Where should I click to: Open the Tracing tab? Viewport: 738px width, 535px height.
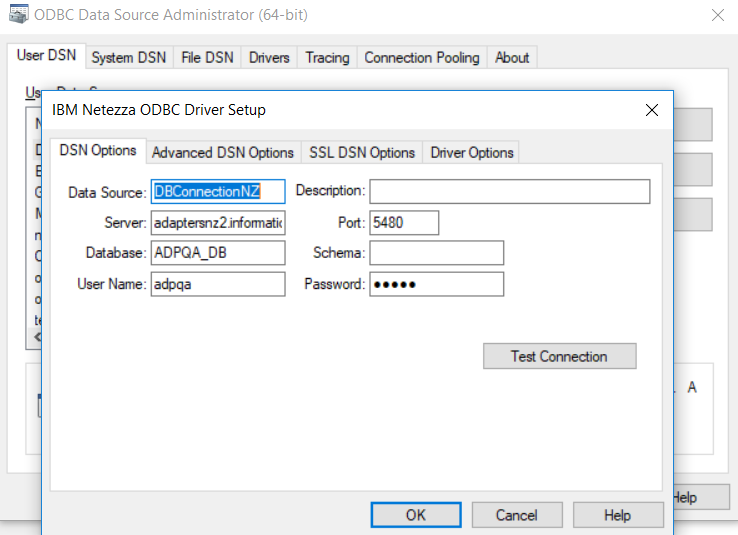327,57
